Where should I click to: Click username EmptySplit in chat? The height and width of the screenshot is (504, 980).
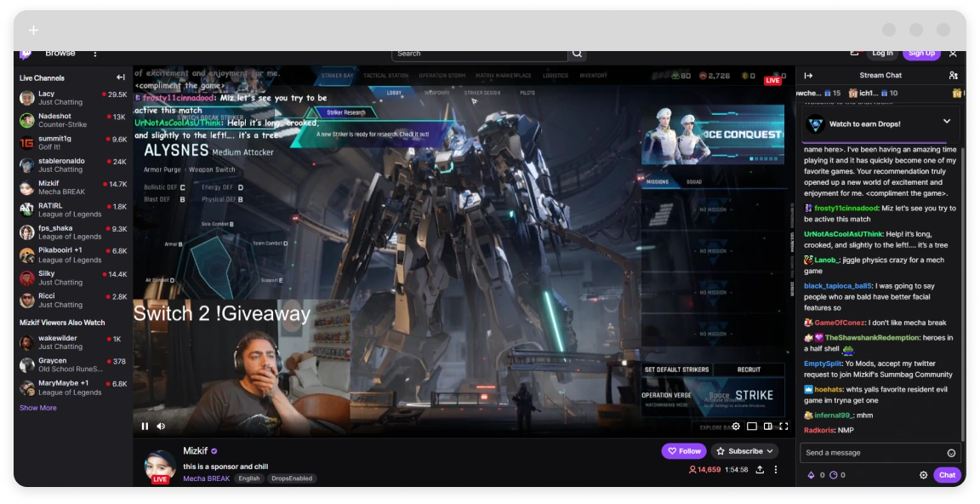point(823,364)
